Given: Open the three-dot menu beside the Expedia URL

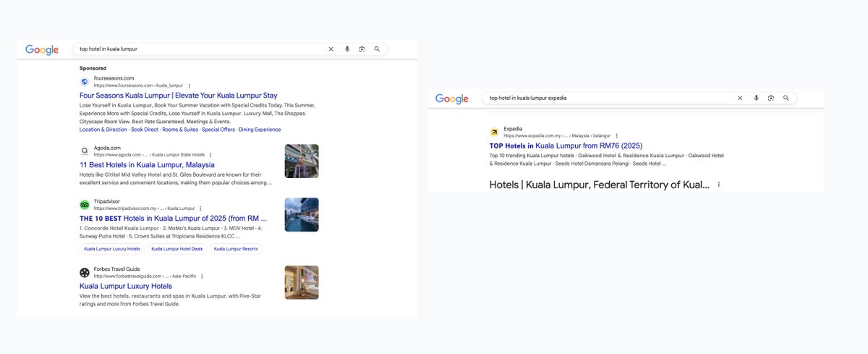Looking at the screenshot, I should tap(616, 135).
